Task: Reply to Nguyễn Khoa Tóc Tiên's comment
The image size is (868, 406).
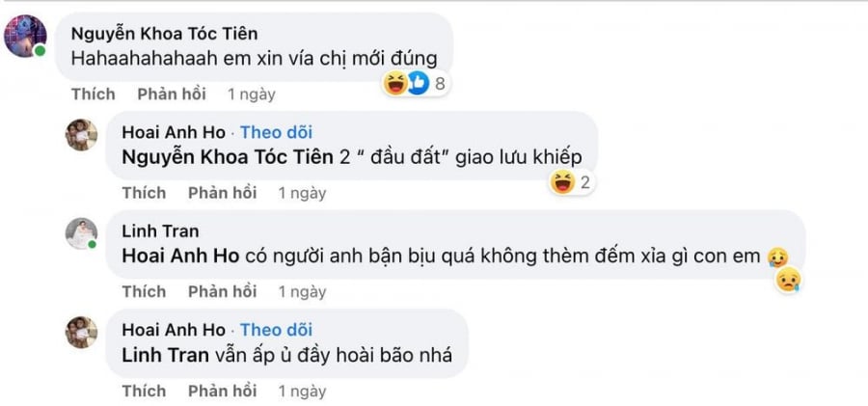Action: pyautogui.click(x=171, y=94)
